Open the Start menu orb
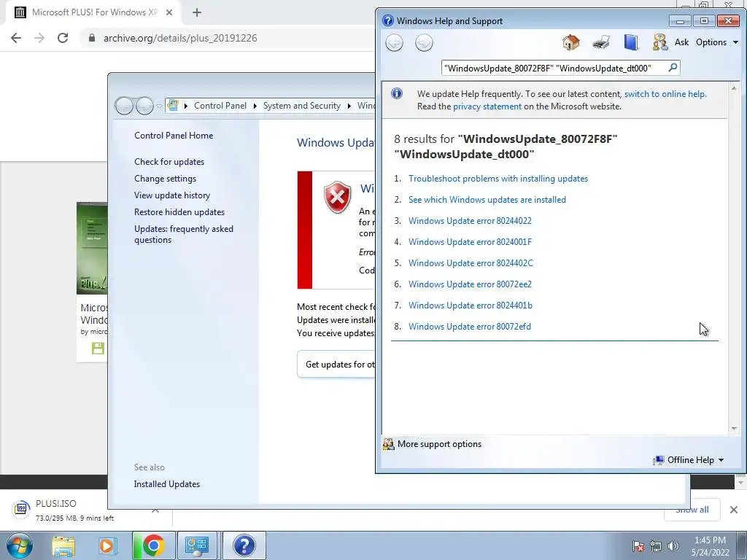Image resolution: width=747 pixels, height=560 pixels. pos(20,545)
